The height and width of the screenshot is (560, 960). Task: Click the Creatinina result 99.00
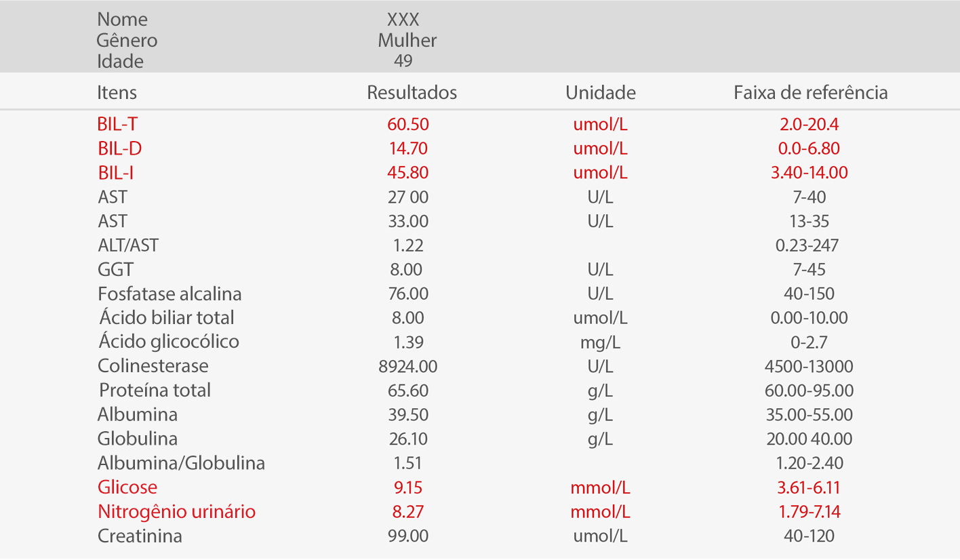click(x=407, y=536)
